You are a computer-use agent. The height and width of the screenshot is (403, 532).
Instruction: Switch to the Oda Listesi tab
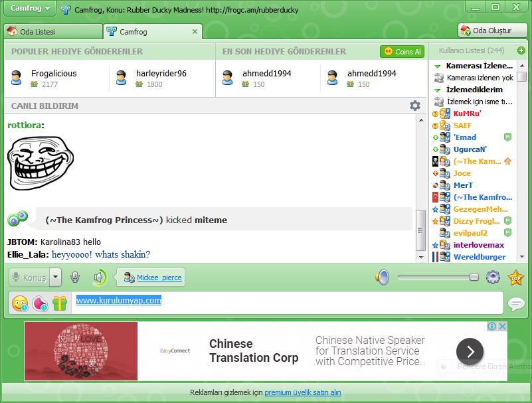[x=53, y=32]
